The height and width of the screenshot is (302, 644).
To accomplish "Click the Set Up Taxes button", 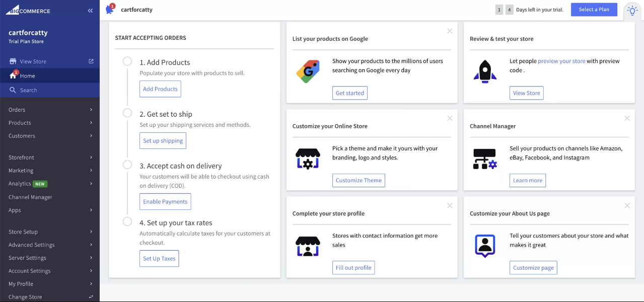I will tap(159, 259).
